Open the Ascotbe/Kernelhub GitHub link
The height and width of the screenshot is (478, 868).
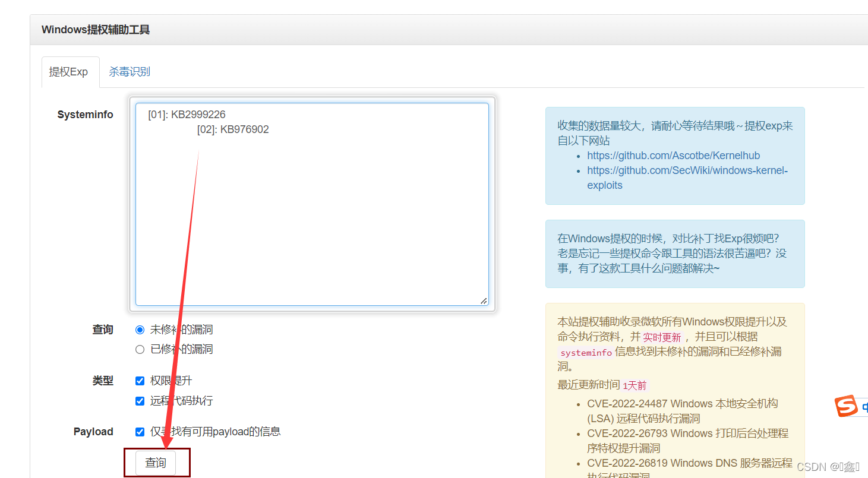coord(673,156)
